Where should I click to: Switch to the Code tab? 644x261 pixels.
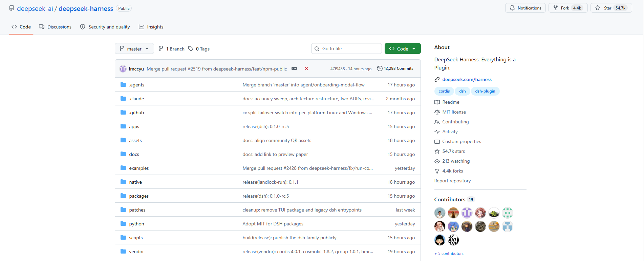[21, 27]
